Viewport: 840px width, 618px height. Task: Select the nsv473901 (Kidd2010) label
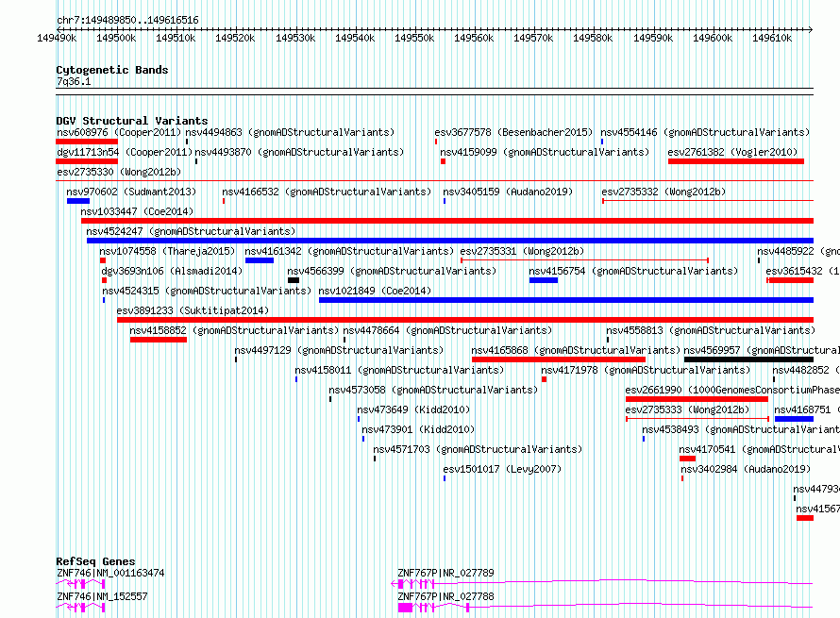(x=418, y=429)
